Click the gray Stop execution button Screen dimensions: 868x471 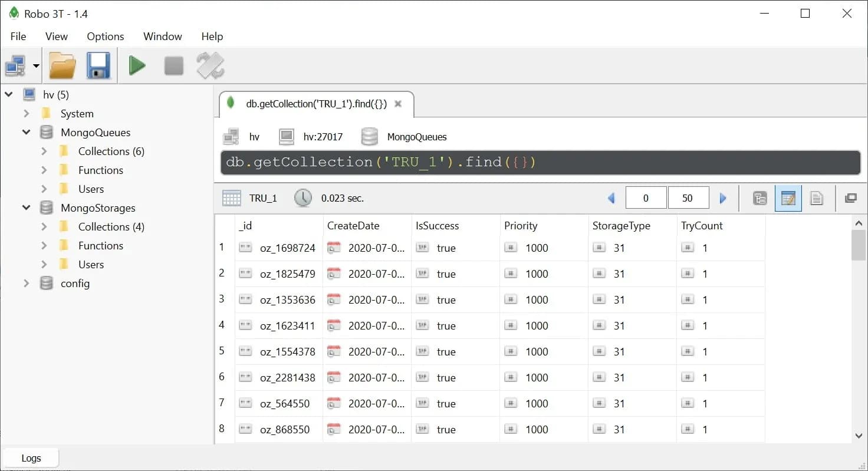point(174,65)
